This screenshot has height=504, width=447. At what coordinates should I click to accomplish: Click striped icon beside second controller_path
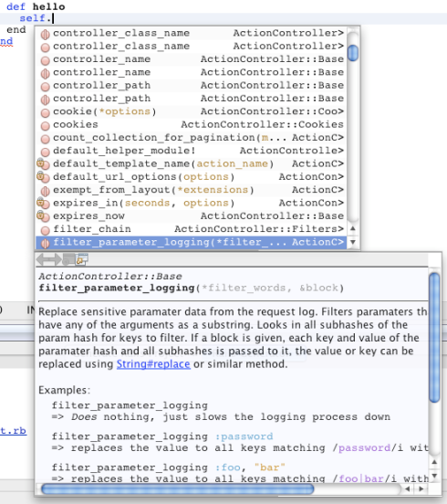pos(46,100)
